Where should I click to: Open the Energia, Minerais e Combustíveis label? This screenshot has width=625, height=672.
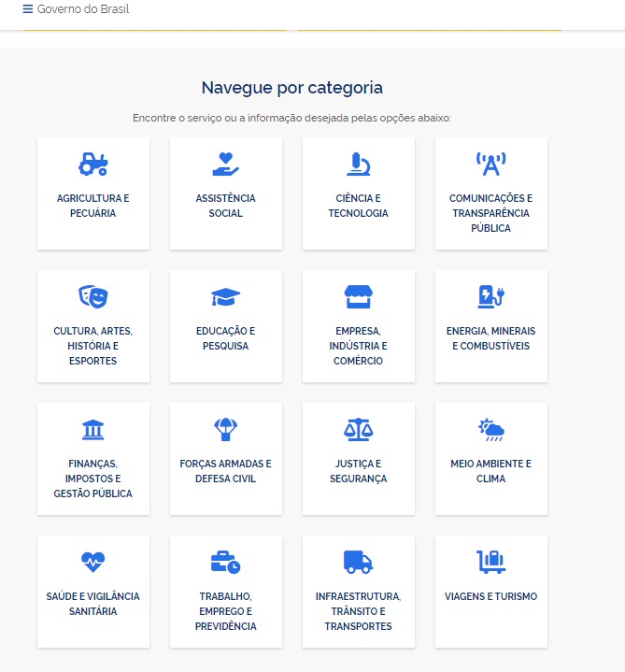[x=491, y=338]
